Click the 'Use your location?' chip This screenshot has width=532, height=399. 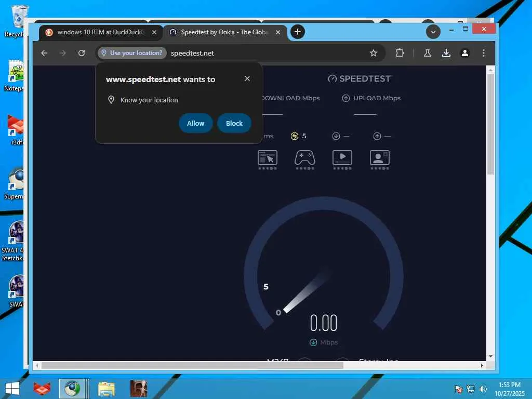132,53
